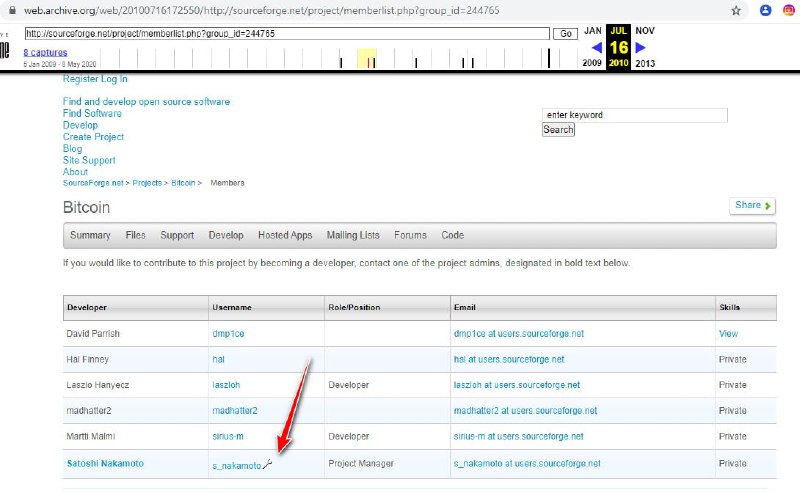Switch to the Hosted Apps tab

coord(285,235)
